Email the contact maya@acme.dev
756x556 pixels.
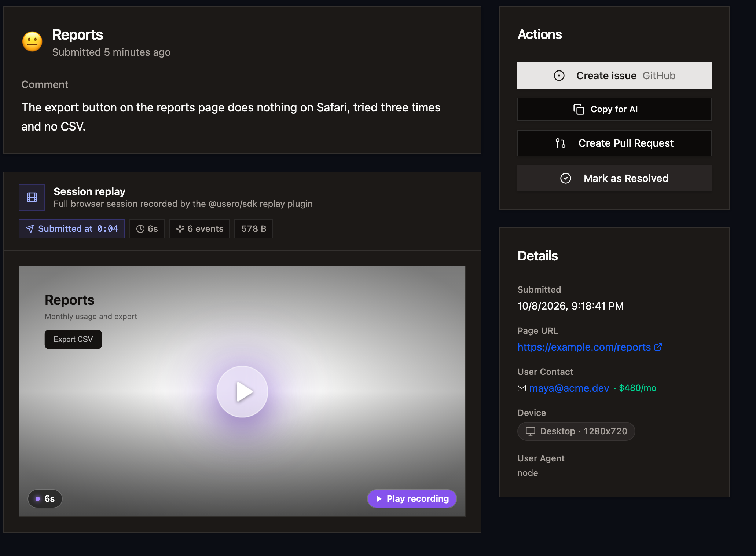(569, 388)
